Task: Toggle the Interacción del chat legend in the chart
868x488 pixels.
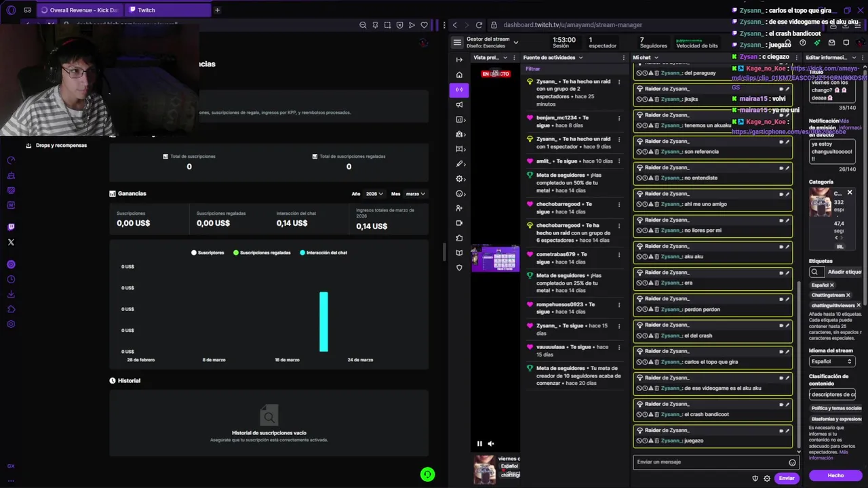Action: (323, 253)
